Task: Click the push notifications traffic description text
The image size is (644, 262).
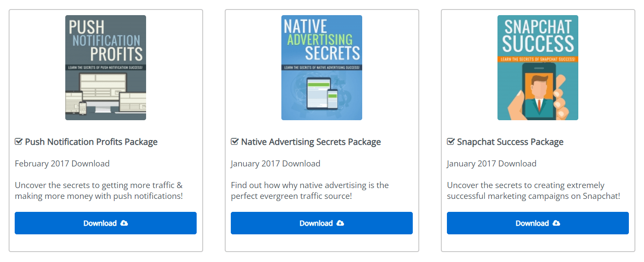Action: tap(99, 191)
